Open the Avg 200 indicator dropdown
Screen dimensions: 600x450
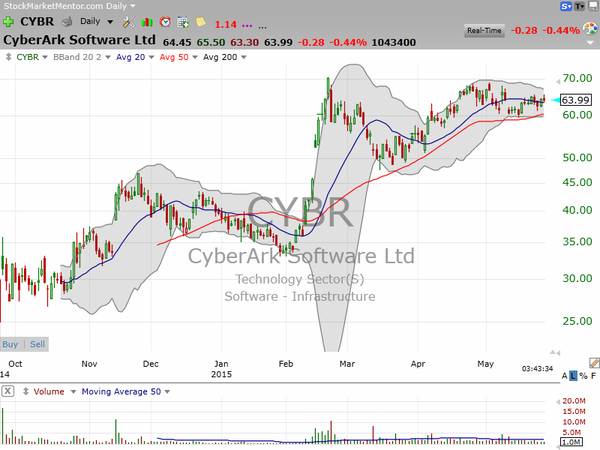[243, 57]
